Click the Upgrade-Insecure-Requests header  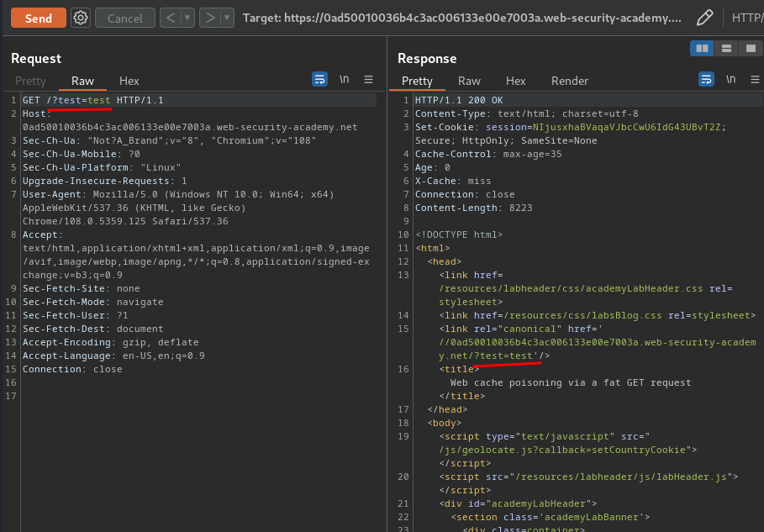click(105, 181)
